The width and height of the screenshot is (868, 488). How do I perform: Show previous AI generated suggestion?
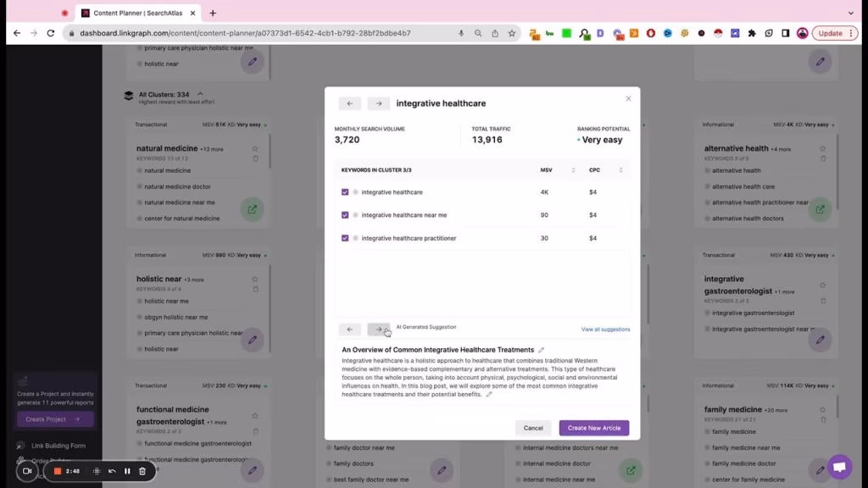point(350,330)
